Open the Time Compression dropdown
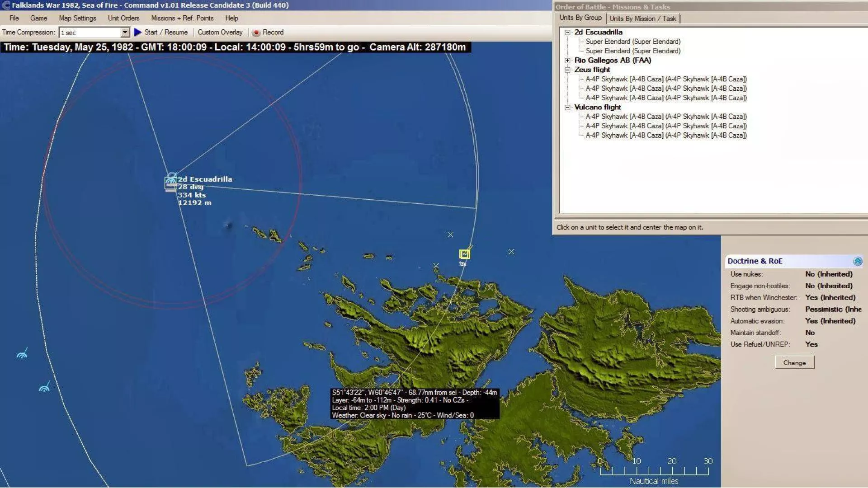868x488 pixels. tap(125, 33)
